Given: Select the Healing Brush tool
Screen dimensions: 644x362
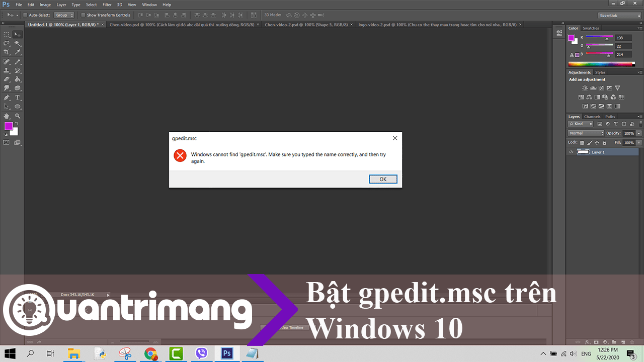Looking at the screenshot, I should pyautogui.click(x=7, y=61).
